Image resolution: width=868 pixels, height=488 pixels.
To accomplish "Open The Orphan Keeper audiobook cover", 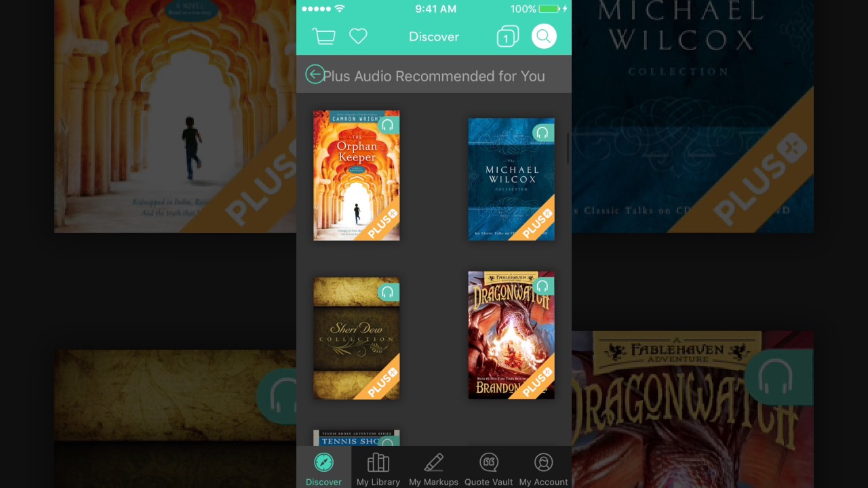I will pyautogui.click(x=356, y=176).
